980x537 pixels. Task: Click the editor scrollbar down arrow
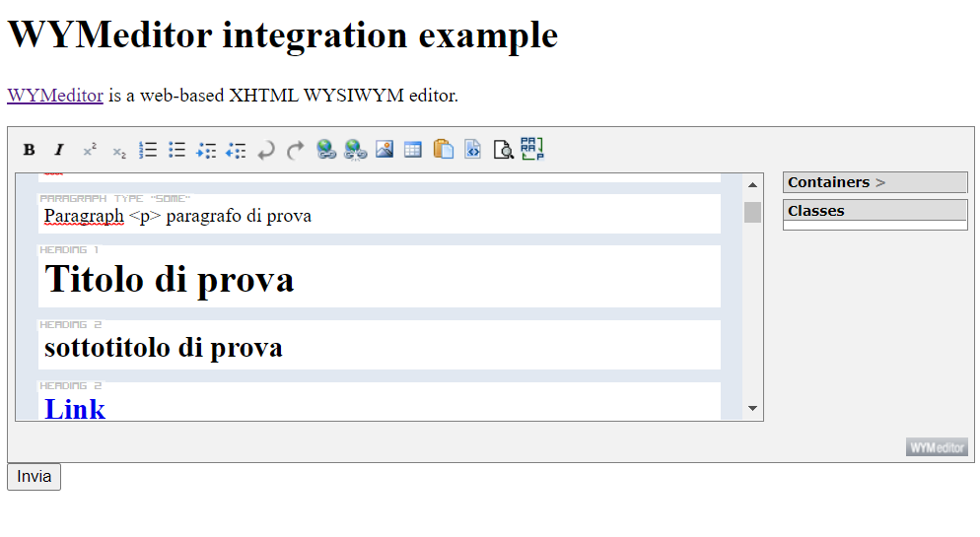(752, 408)
